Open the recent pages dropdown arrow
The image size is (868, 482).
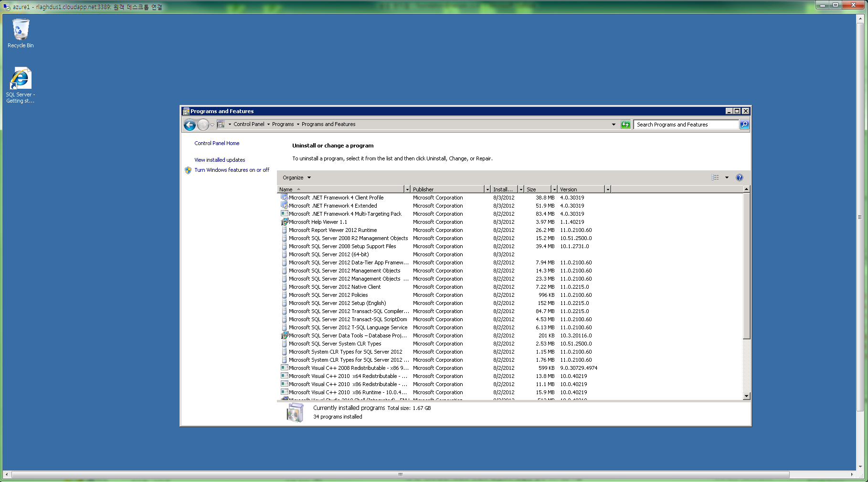[212, 125]
